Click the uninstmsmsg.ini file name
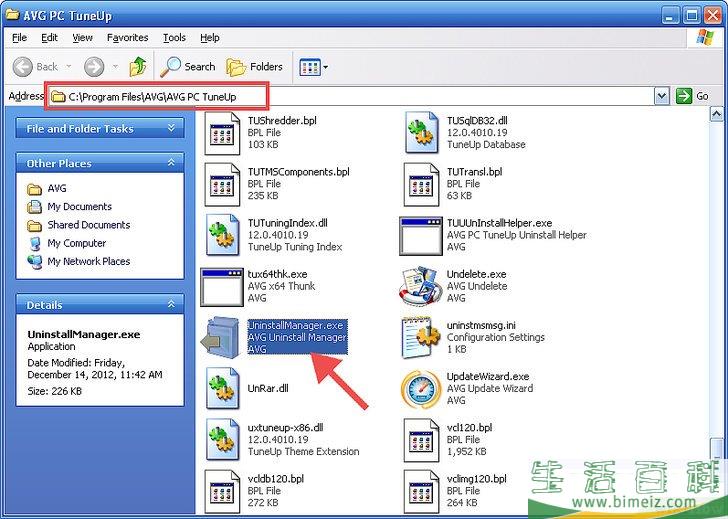Viewport: 728px width, 519px height. pyautogui.click(x=481, y=325)
